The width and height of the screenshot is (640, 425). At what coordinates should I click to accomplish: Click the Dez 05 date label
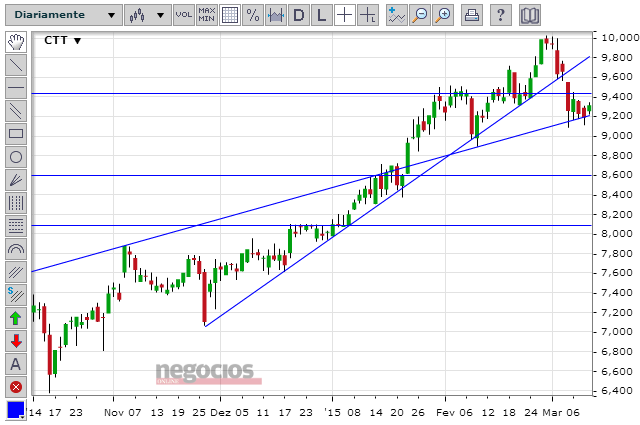(x=229, y=413)
